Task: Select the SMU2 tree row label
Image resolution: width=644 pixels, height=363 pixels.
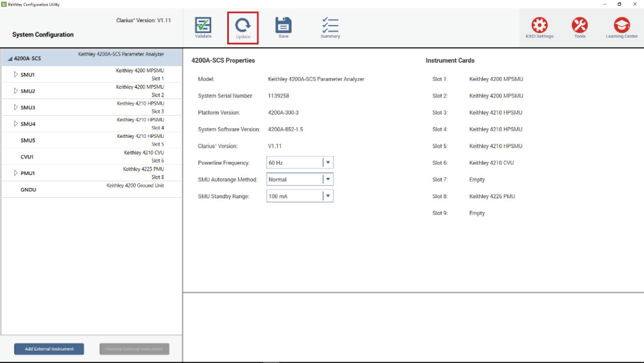Action: pyautogui.click(x=28, y=91)
